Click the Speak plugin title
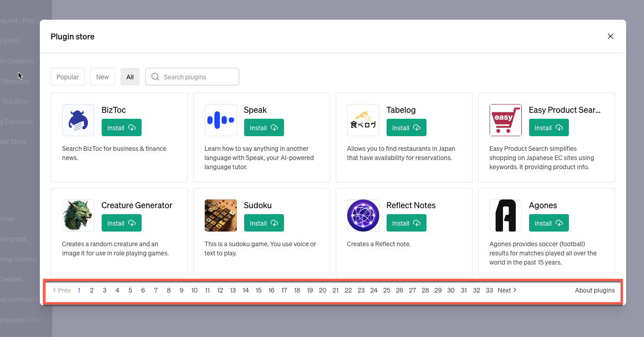 255,110
